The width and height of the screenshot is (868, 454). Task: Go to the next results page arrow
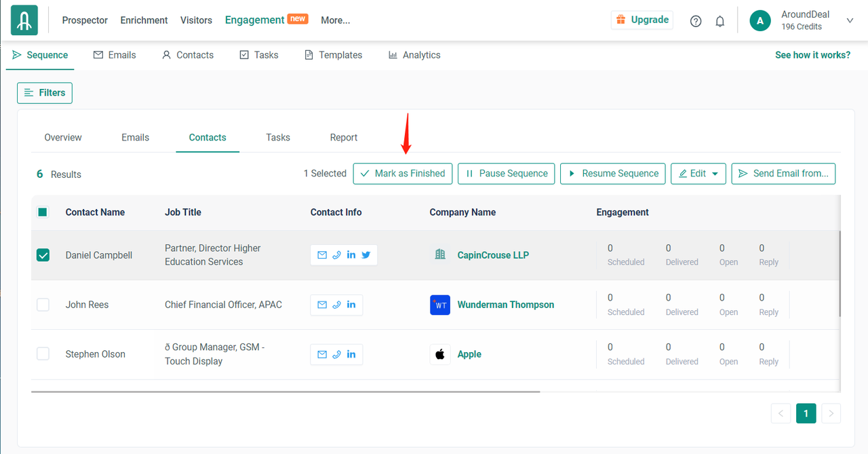tap(831, 413)
